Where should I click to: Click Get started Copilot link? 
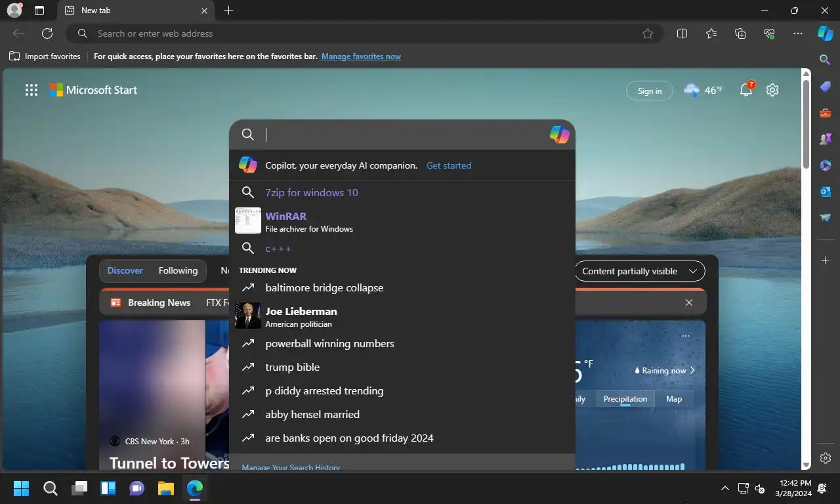(x=449, y=165)
